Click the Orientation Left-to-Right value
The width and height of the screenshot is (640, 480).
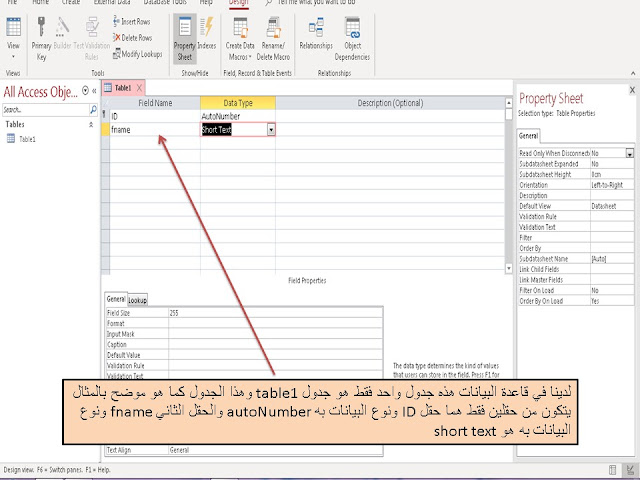click(612, 185)
